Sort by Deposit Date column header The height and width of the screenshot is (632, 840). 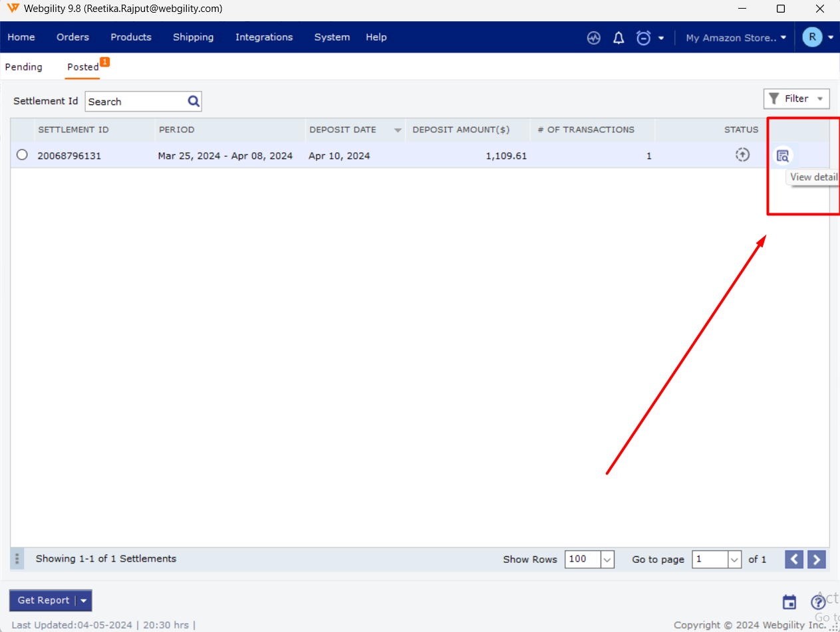click(343, 130)
